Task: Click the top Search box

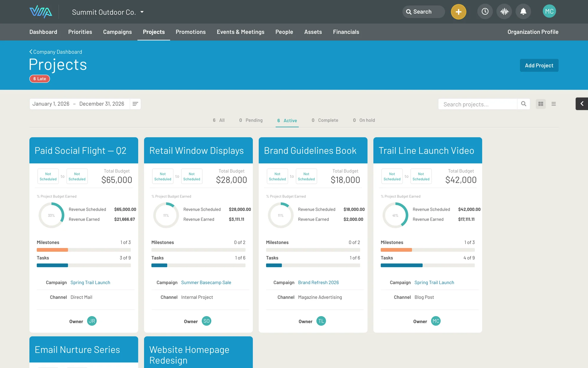Action: click(x=424, y=12)
